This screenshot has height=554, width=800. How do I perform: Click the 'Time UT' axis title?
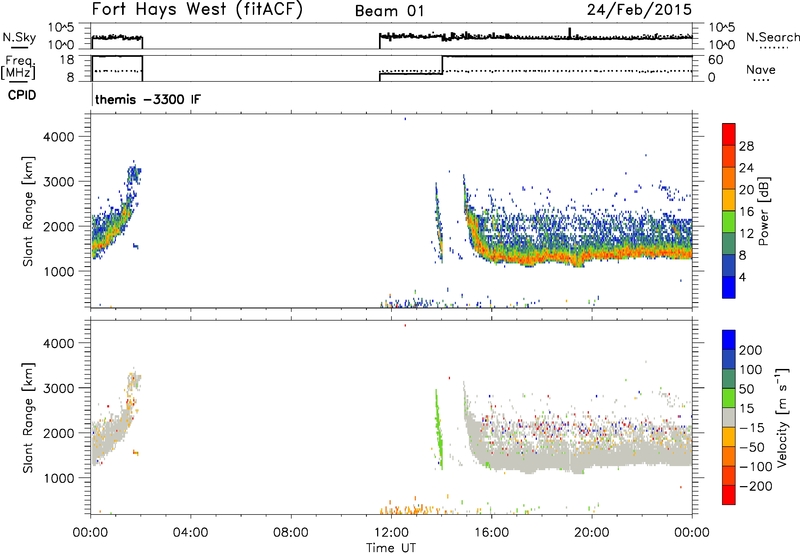391,548
